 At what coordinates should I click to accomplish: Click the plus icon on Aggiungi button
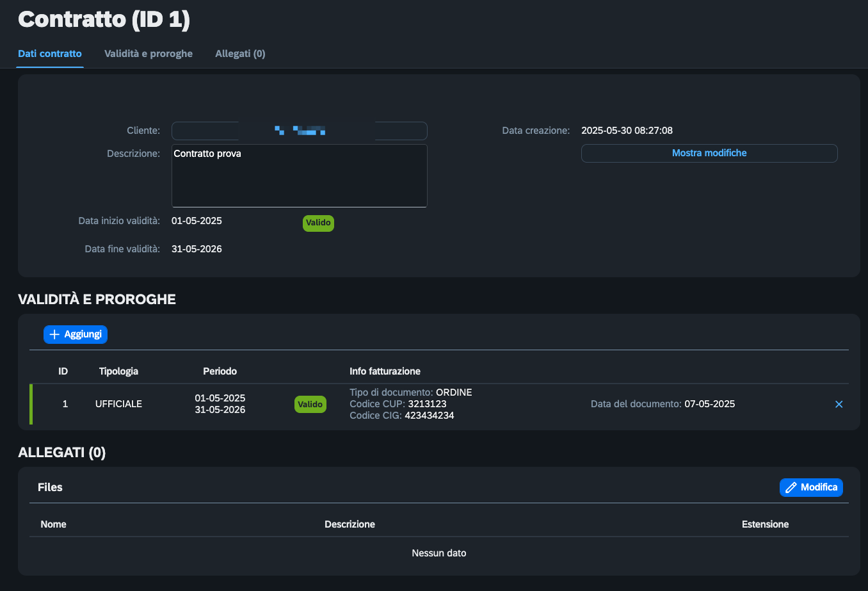54,334
